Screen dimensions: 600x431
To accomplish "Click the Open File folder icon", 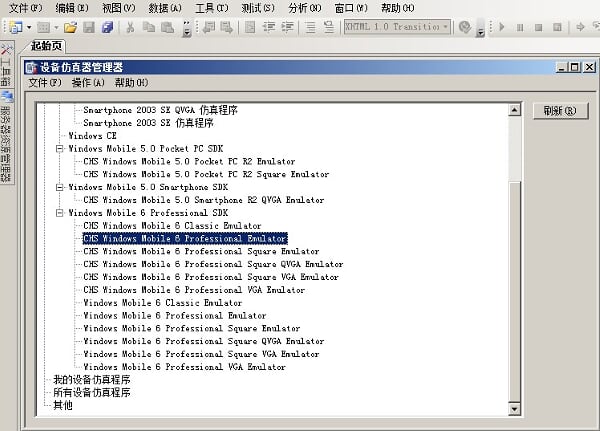I will (x=70, y=27).
